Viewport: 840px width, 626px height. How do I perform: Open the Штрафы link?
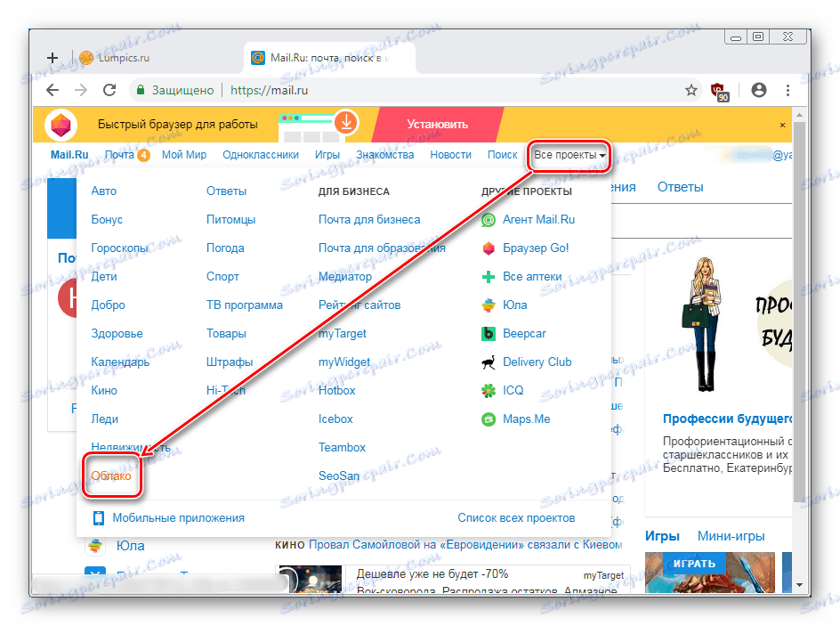click(230, 362)
